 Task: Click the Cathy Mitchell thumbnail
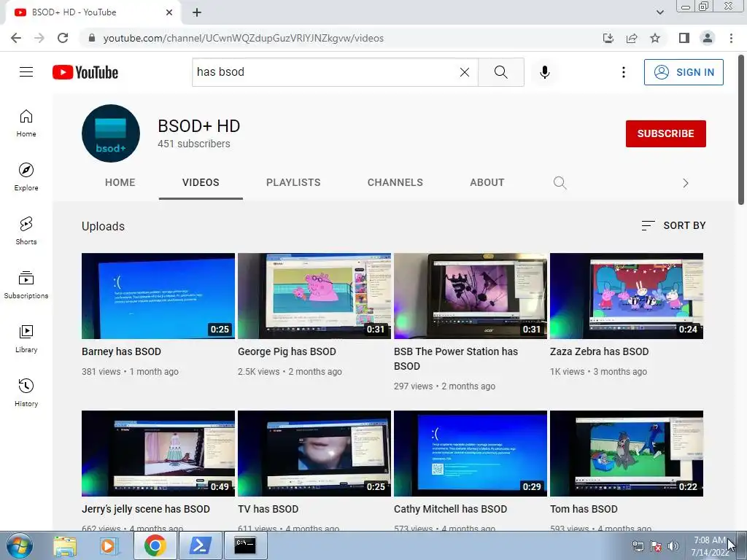[471, 454]
